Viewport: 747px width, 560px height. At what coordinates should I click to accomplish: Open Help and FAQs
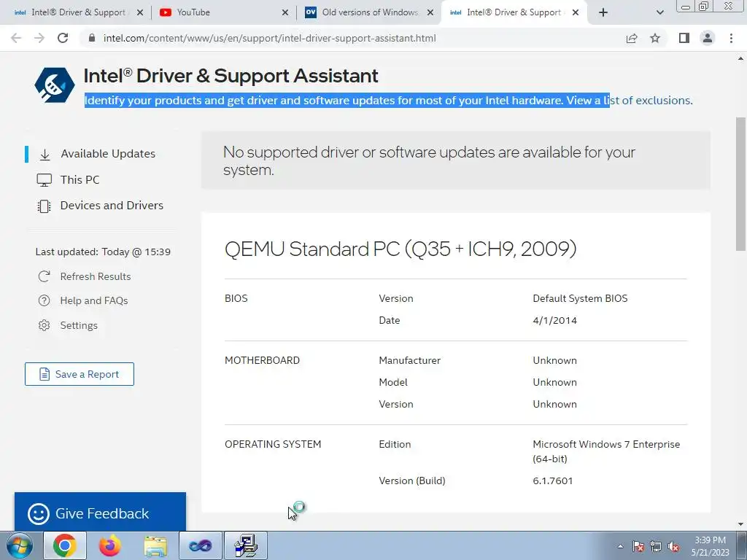coord(94,301)
